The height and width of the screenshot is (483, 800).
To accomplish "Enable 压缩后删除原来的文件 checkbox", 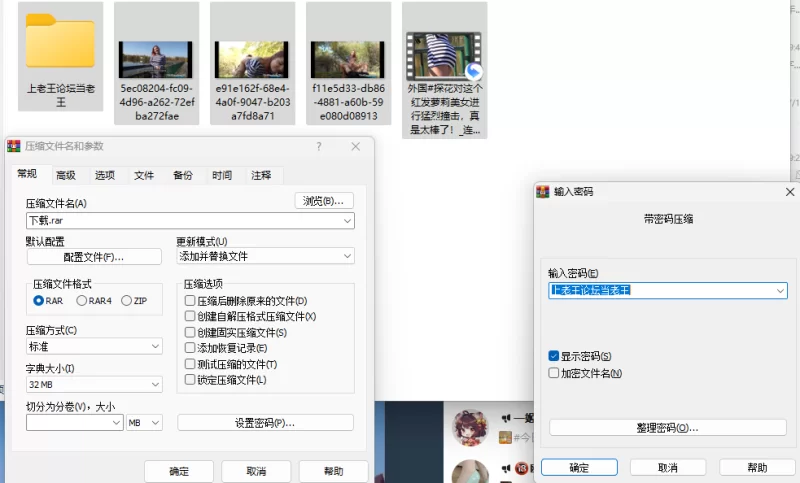I will tap(190, 301).
